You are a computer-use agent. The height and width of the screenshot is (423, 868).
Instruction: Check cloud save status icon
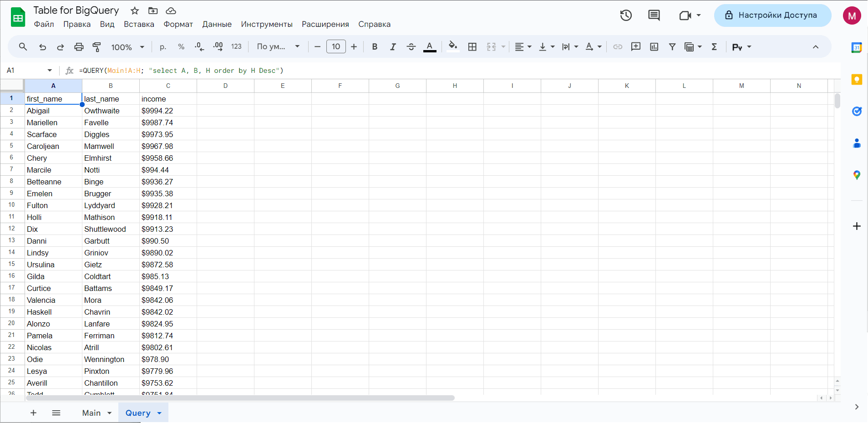pos(171,10)
